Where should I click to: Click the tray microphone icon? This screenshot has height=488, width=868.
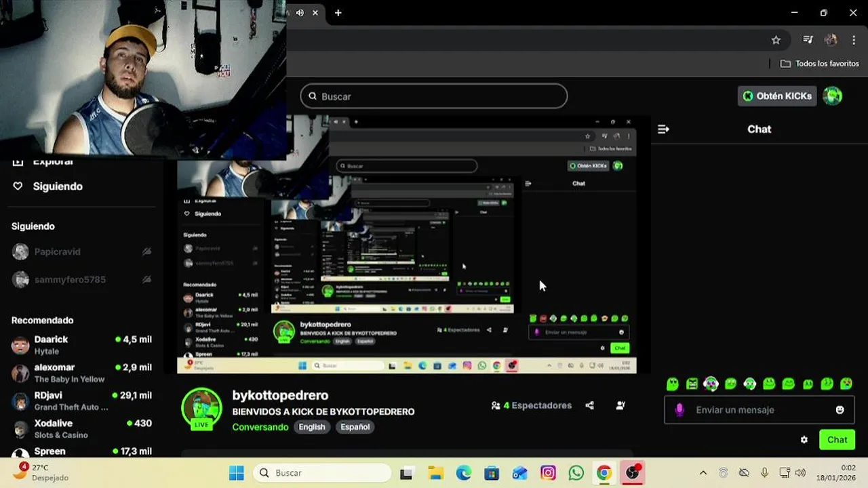(764, 473)
